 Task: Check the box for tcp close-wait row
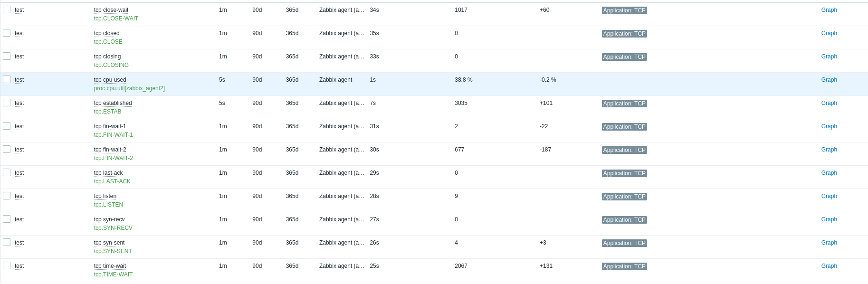7,9
